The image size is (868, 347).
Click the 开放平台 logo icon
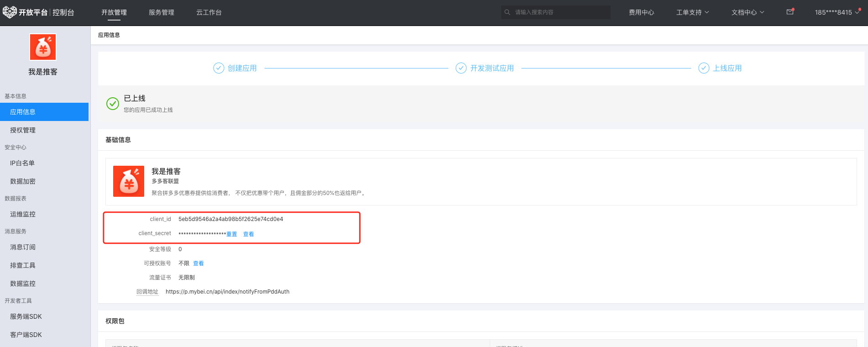pyautogui.click(x=10, y=12)
